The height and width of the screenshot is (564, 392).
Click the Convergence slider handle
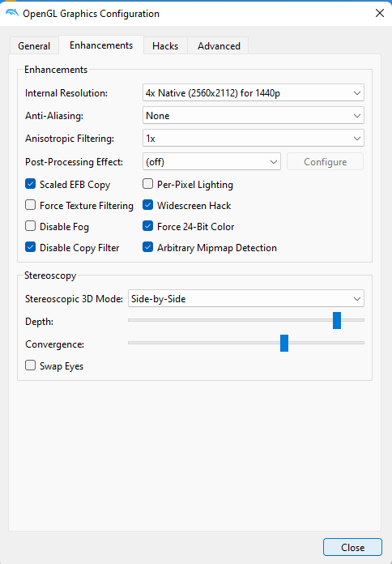284,343
